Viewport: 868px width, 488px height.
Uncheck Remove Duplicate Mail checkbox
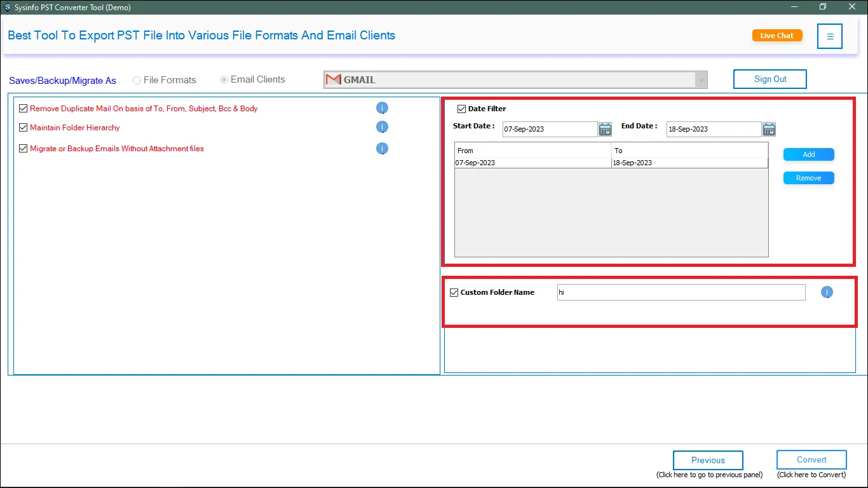24,109
